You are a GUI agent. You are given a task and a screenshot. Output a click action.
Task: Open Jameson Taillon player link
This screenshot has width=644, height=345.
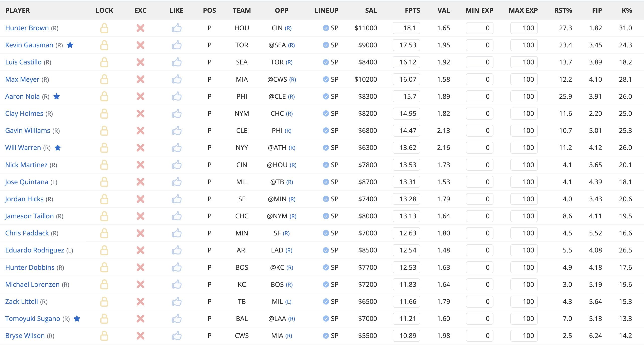click(x=29, y=216)
